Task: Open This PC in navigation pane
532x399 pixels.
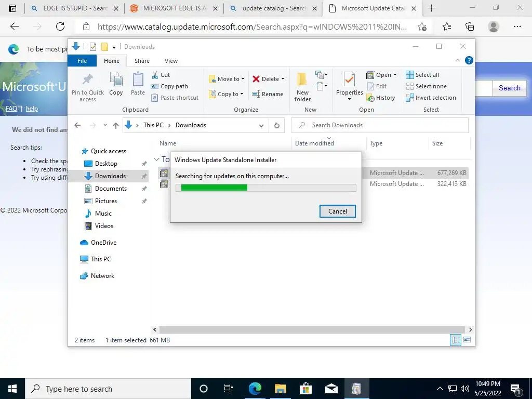Action: click(x=96, y=259)
